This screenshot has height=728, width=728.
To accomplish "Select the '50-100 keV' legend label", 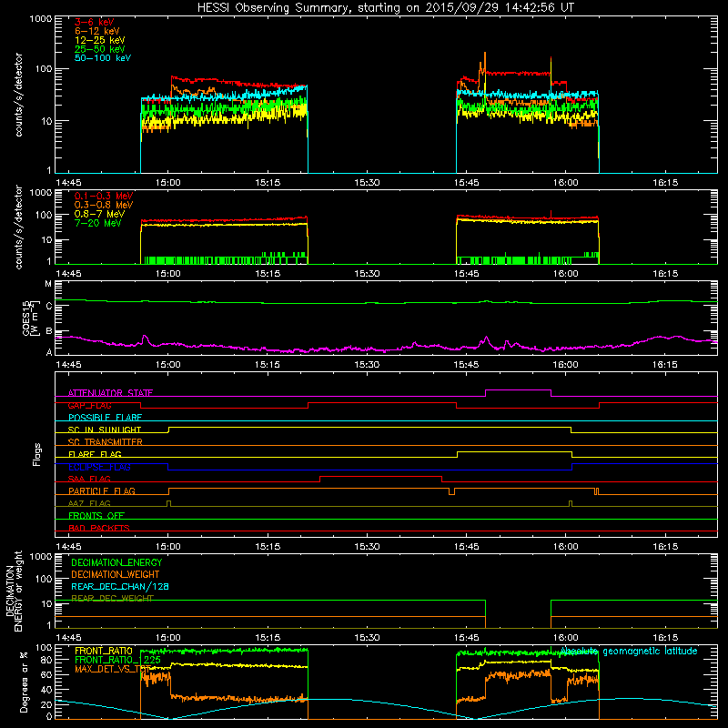I will [103, 58].
